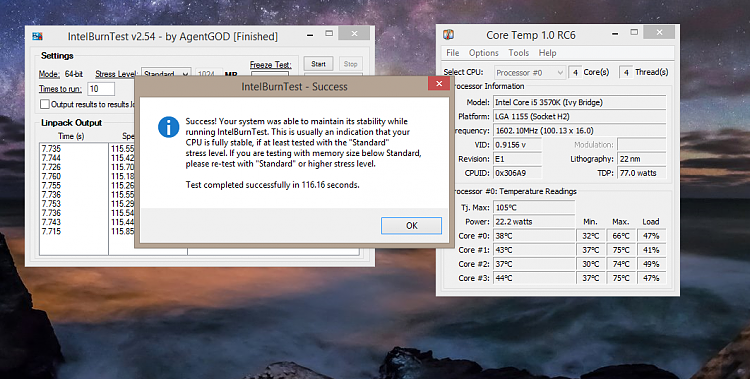750x379 pixels.
Task: Click the Platform value LGA 1155
Action: pos(579,116)
